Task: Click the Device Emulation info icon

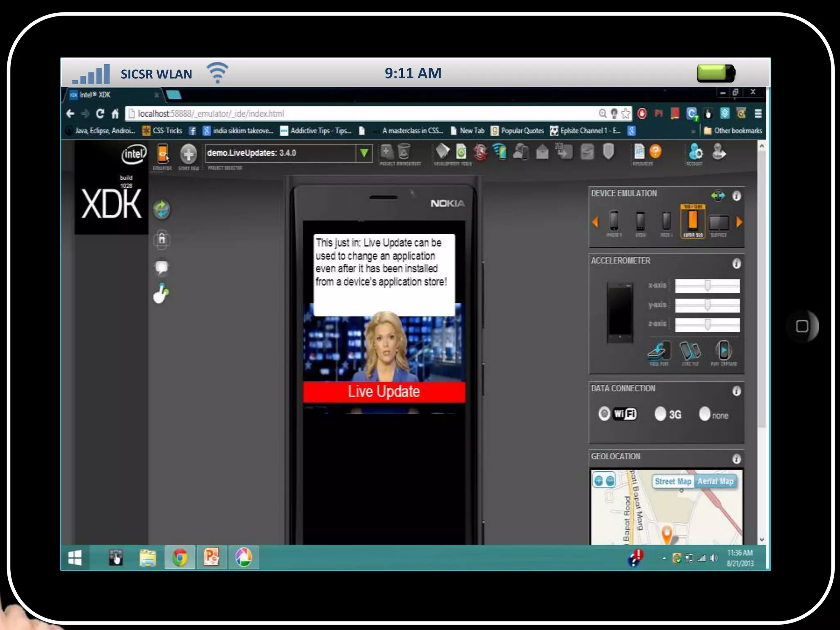Action: (737, 196)
